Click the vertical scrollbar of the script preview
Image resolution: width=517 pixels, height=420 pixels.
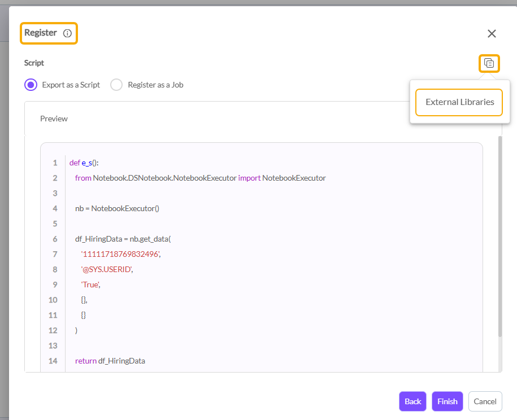499,237
